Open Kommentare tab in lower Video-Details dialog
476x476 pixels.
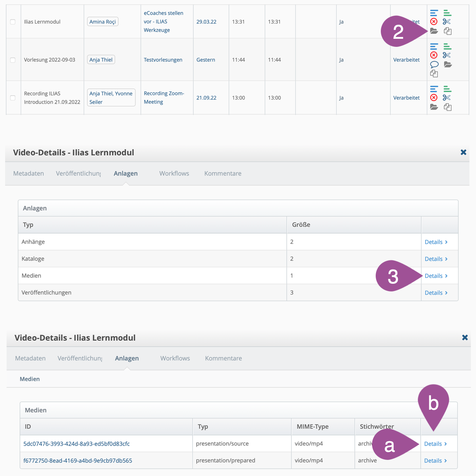click(223, 358)
